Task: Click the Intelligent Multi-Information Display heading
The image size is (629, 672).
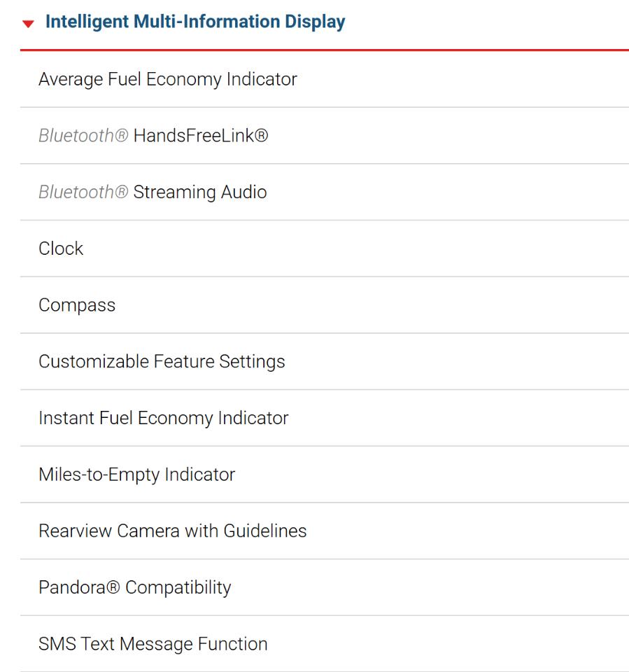Action: [x=195, y=22]
